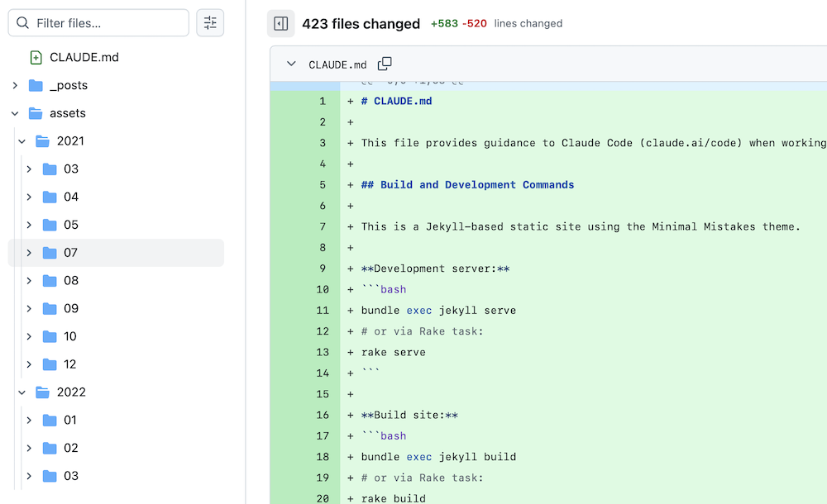This screenshot has width=827, height=504.
Task: Collapse the assets folder chevron
Action: pyautogui.click(x=15, y=113)
